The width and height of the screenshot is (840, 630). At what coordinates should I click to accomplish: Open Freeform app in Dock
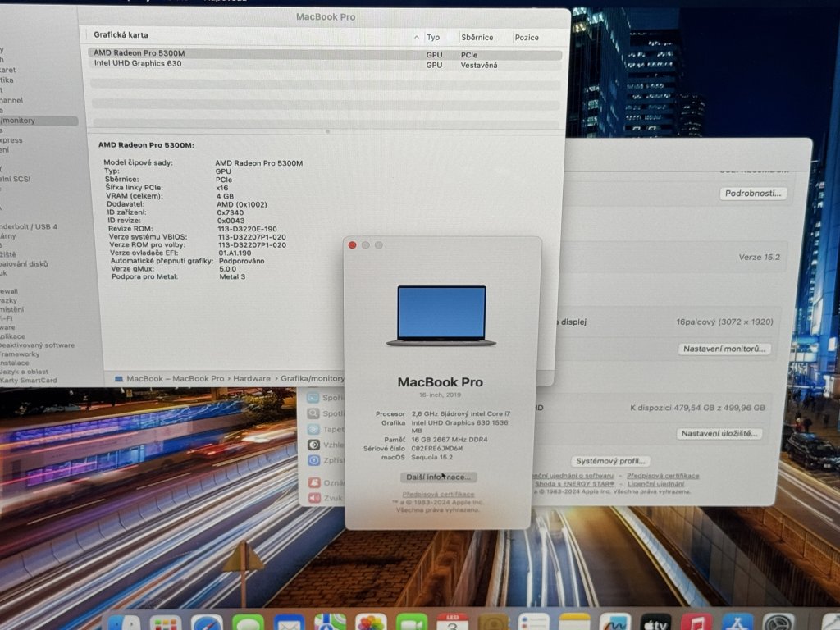click(615, 623)
